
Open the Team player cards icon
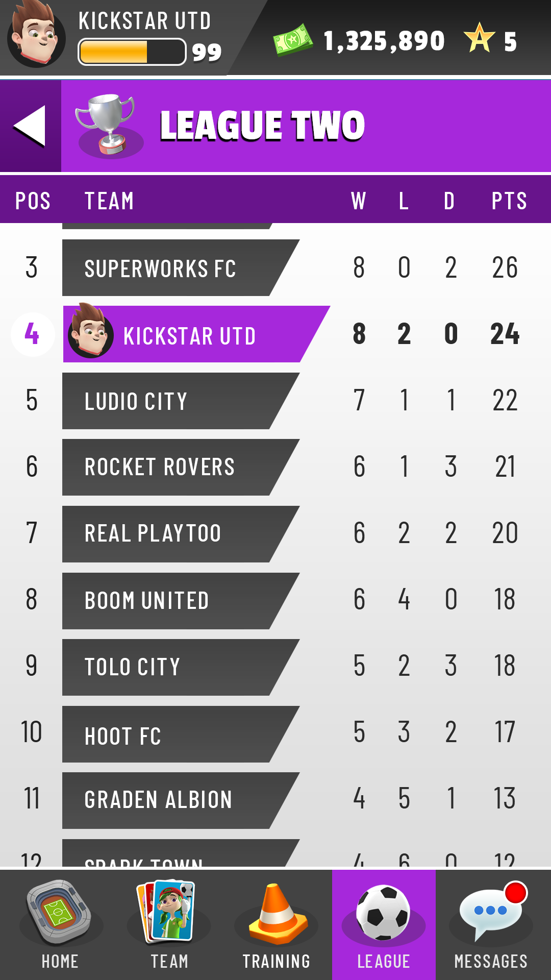point(167,911)
